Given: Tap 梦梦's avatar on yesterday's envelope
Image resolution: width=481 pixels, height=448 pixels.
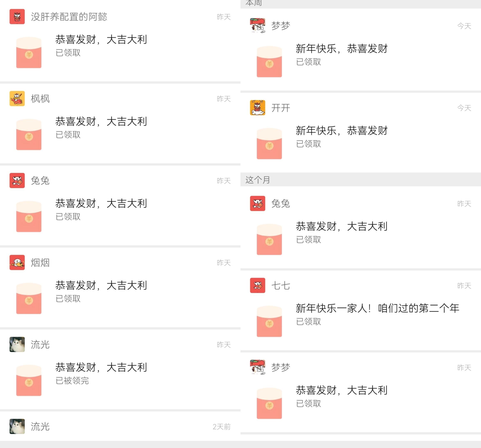Looking at the screenshot, I should point(258,367).
